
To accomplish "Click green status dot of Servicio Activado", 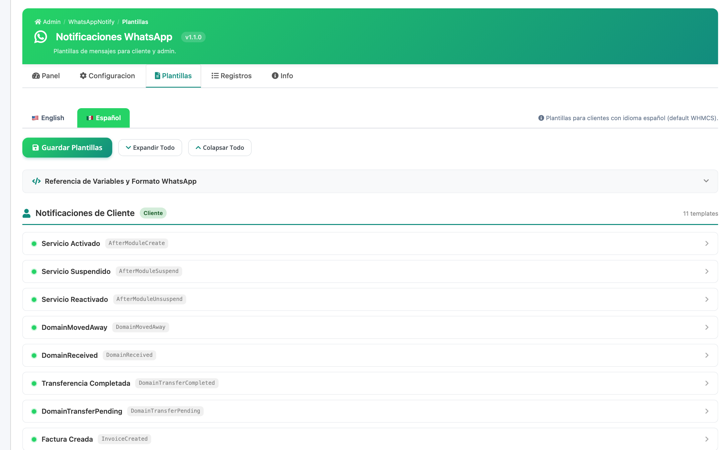I will click(34, 244).
